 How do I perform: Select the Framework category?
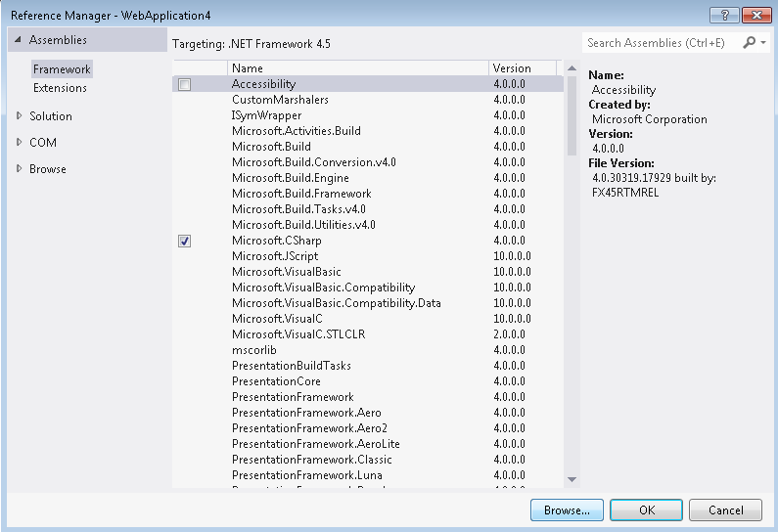click(x=62, y=69)
